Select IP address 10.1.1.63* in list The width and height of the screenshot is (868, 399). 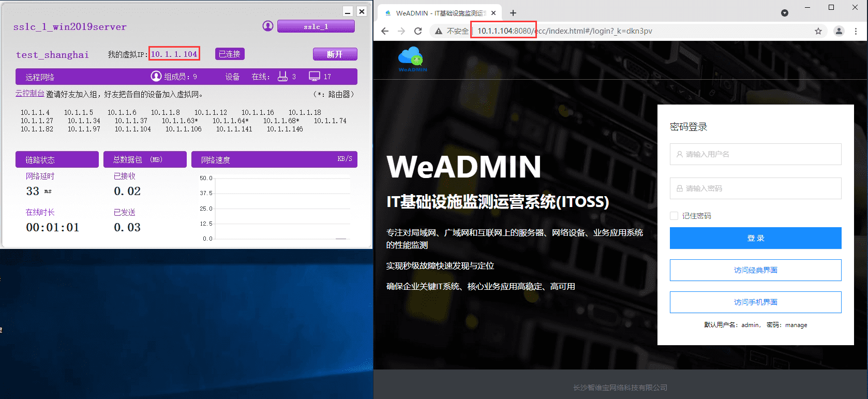(179, 121)
